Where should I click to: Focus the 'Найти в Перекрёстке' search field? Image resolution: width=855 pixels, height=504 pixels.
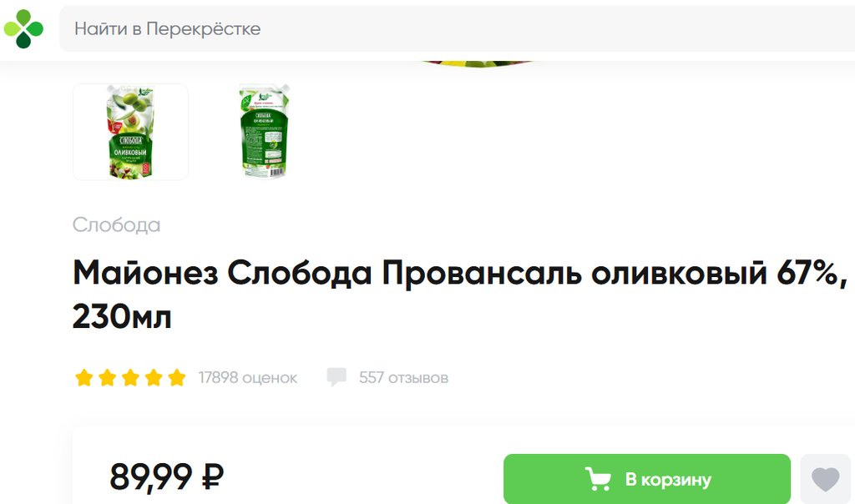457,29
